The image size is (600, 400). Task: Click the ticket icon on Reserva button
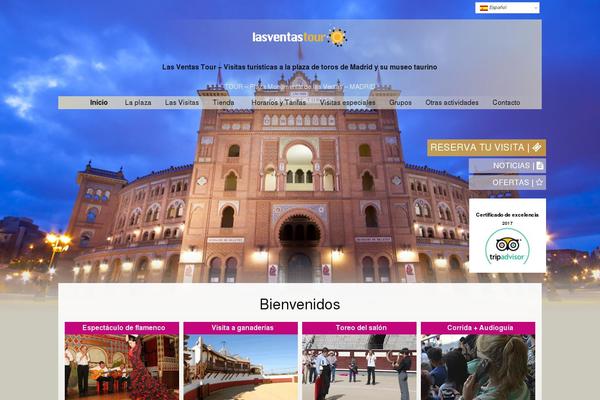[537, 147]
